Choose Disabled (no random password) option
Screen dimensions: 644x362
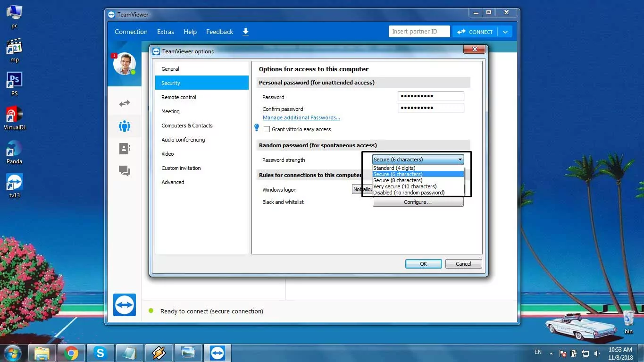pos(418,193)
